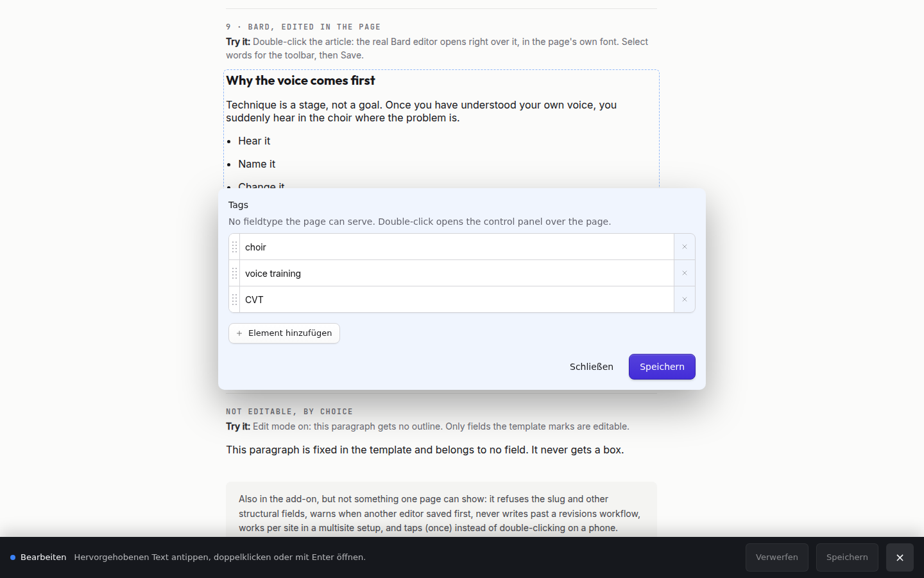Grab the drag handle of the CVT row
924x578 pixels.
[x=234, y=299]
